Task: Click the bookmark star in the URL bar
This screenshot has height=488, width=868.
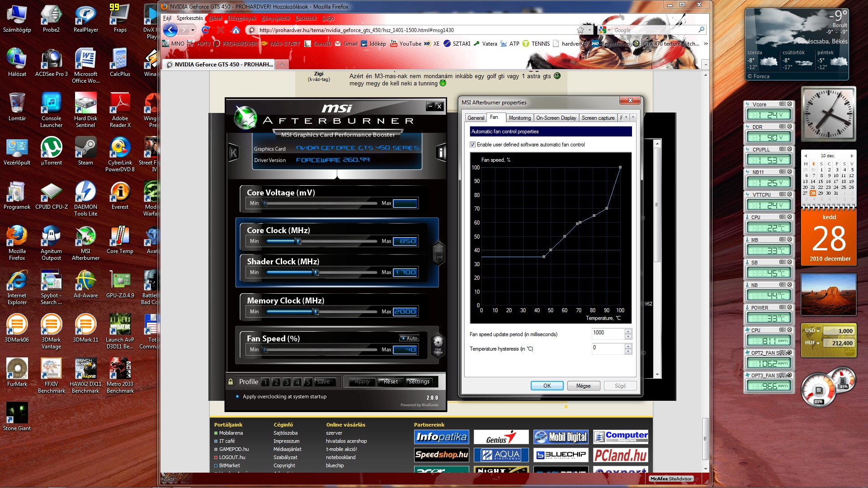Action: point(580,30)
